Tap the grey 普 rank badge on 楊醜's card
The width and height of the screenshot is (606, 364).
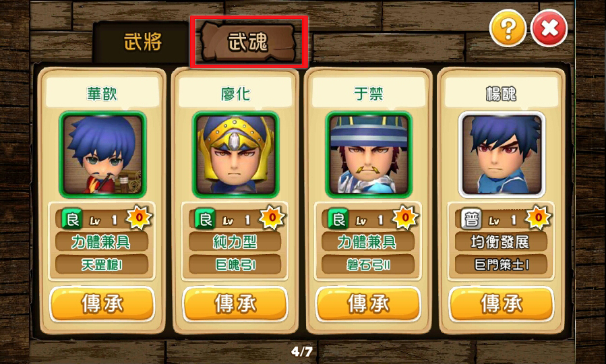click(471, 220)
